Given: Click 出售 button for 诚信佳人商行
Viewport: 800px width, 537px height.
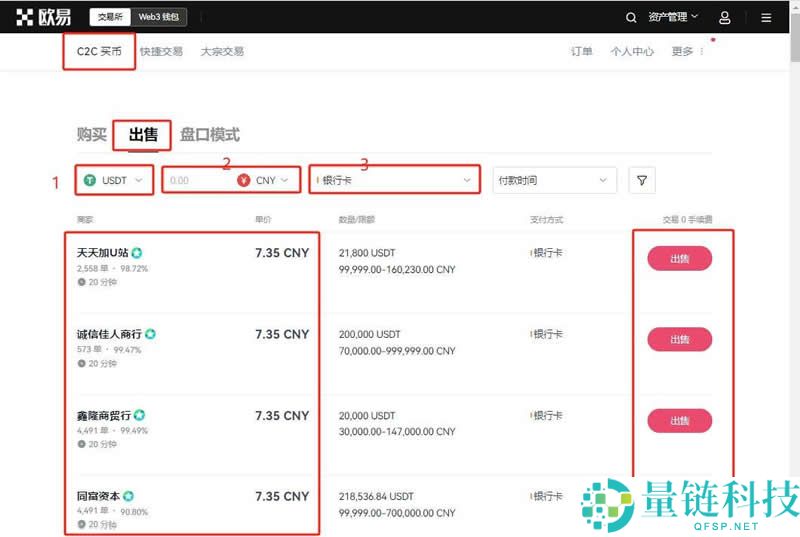Looking at the screenshot, I should pyautogui.click(x=680, y=339).
